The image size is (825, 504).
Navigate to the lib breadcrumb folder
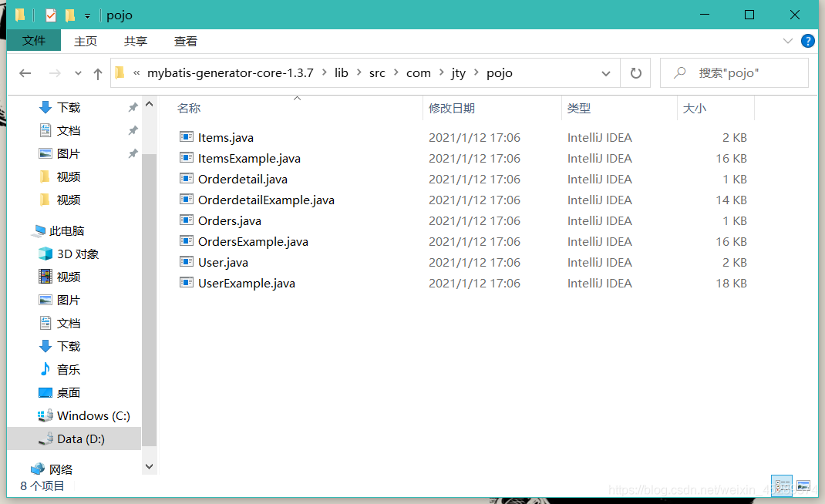click(x=342, y=72)
